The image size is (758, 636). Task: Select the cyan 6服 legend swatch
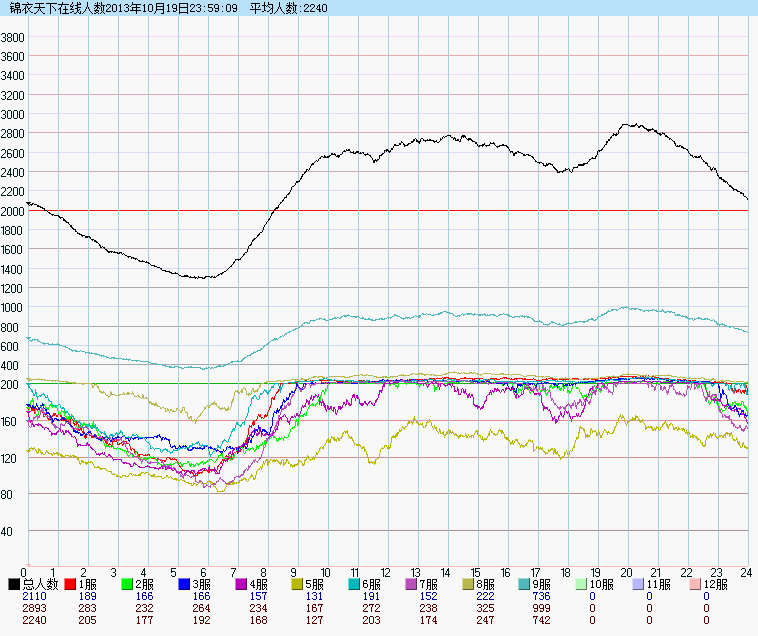click(x=356, y=583)
